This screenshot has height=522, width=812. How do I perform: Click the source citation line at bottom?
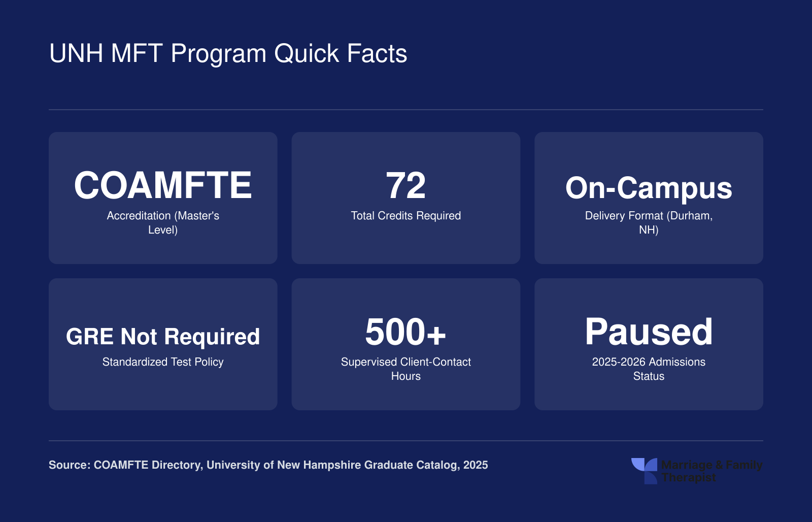point(268,465)
